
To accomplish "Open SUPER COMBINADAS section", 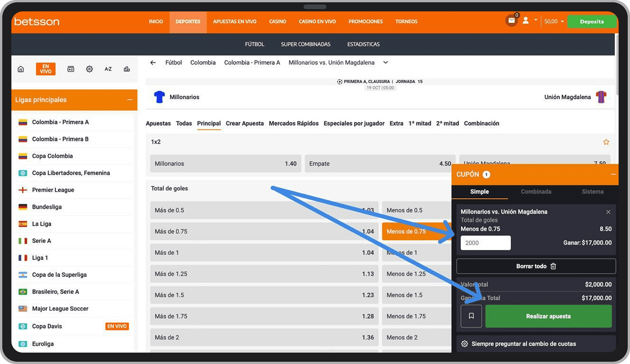I will [x=306, y=44].
